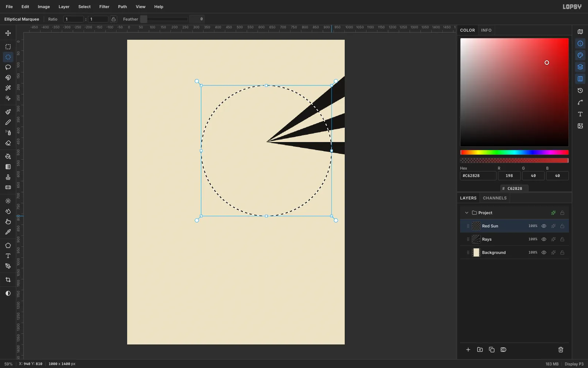The height and width of the screenshot is (368, 588).
Task: Select the Text tool in left toolbar
Action: pyautogui.click(x=8, y=256)
